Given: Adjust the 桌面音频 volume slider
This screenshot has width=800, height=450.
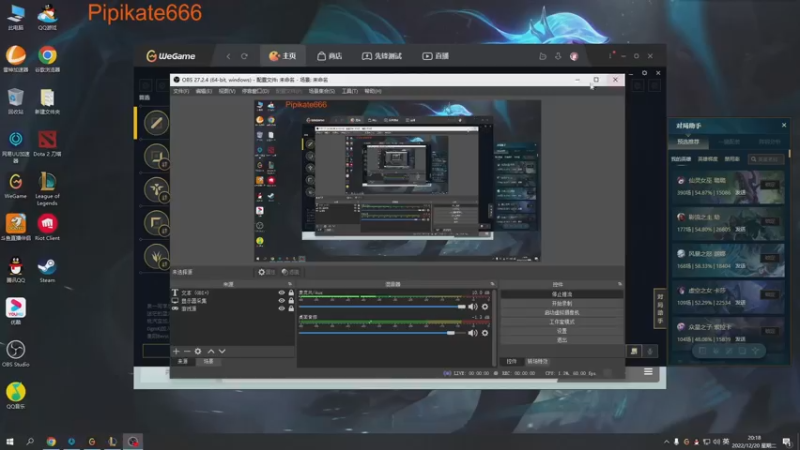Looking at the screenshot, I should pyautogui.click(x=382, y=333).
